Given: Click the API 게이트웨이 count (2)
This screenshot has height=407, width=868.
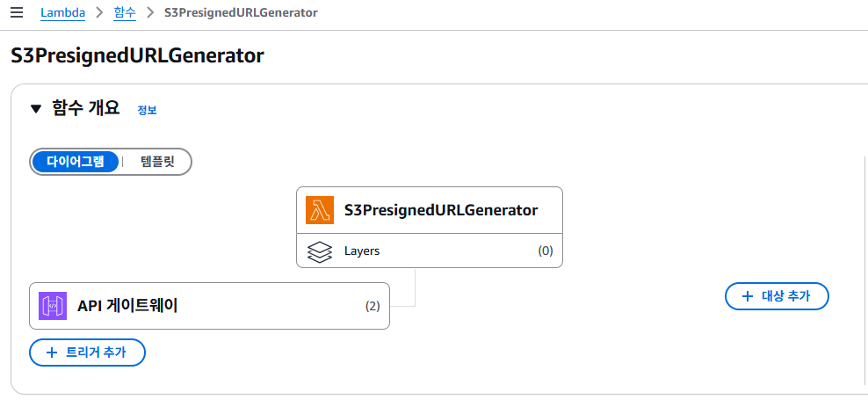Looking at the screenshot, I should [373, 306].
